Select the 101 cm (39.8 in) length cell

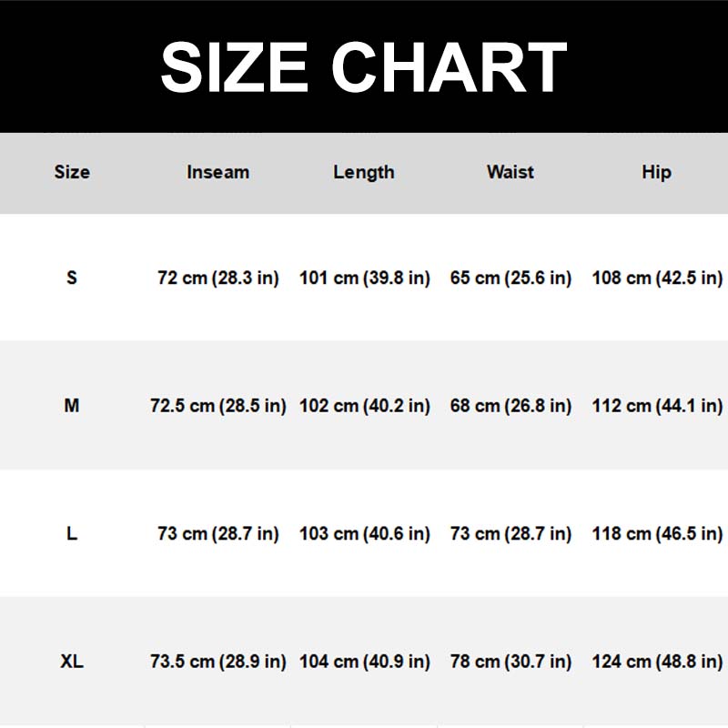coord(365,278)
